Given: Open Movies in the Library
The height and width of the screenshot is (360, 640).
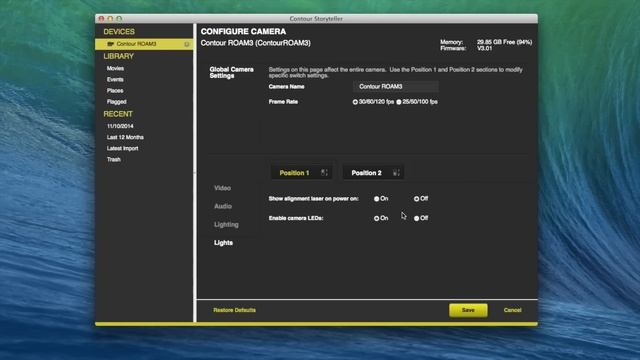Looking at the screenshot, I should pos(115,69).
